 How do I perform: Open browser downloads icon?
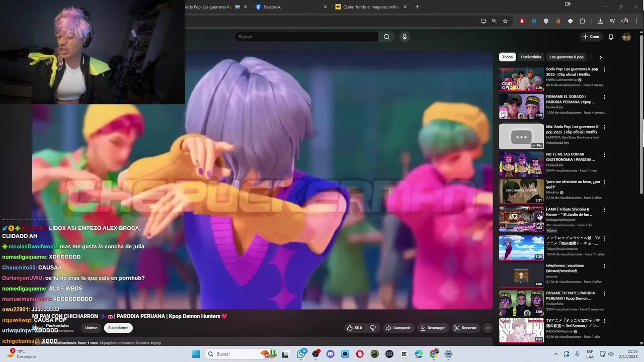(600, 21)
